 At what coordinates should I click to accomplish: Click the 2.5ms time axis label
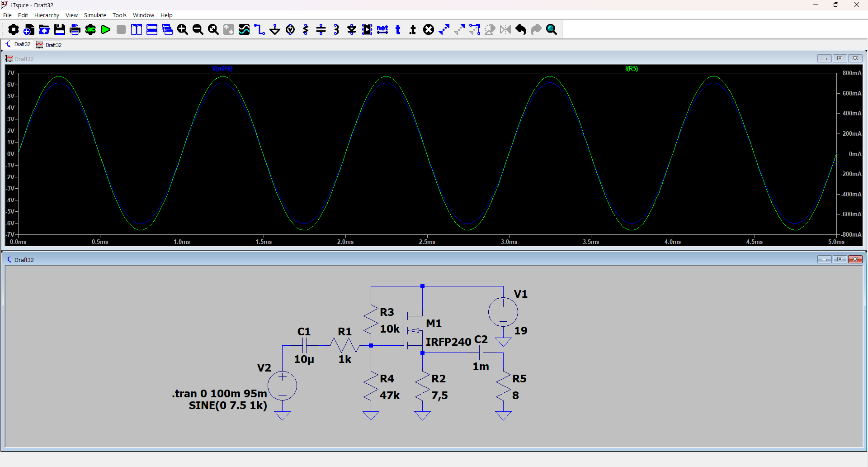(x=427, y=242)
